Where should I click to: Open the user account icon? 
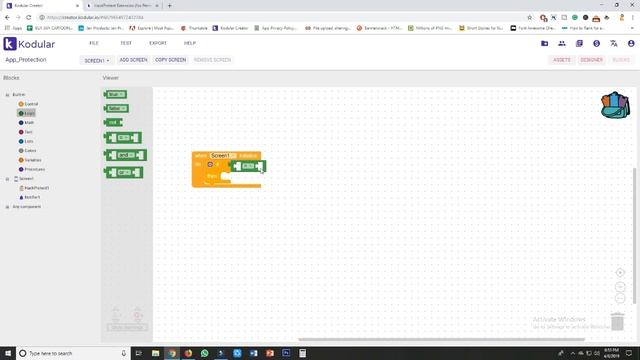click(x=631, y=43)
